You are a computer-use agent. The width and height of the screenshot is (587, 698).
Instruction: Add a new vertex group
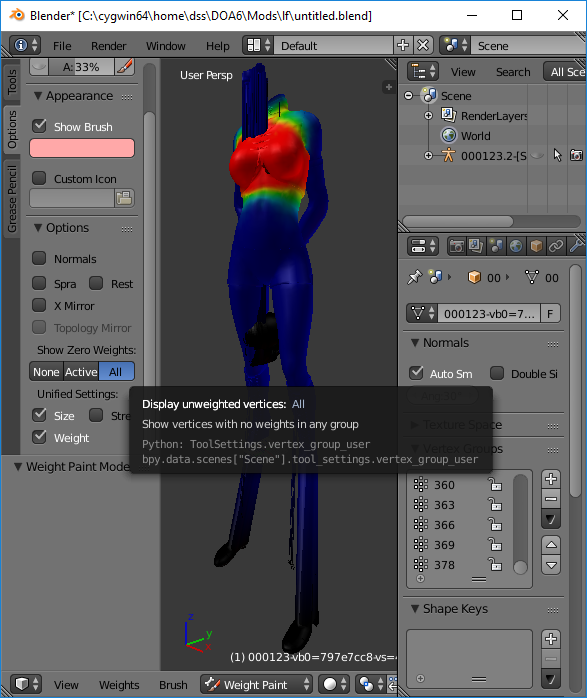point(551,479)
